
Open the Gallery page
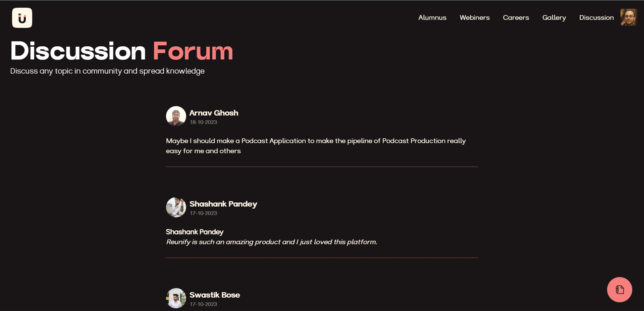pyautogui.click(x=554, y=17)
